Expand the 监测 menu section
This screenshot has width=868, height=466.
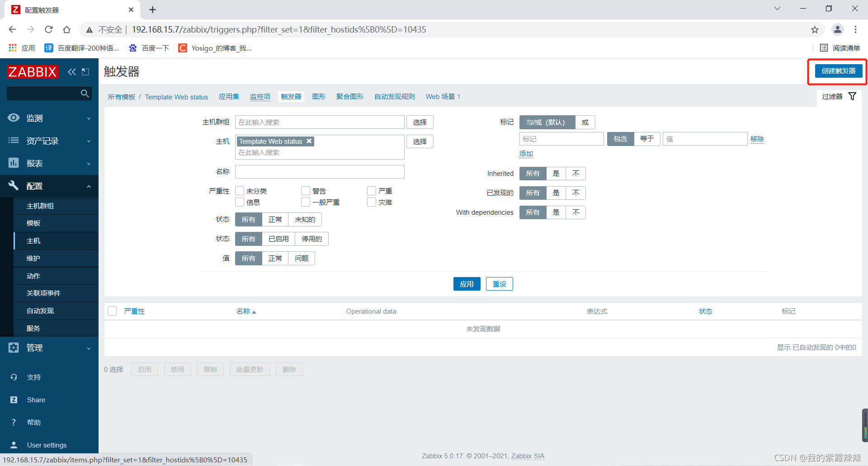[89, 118]
